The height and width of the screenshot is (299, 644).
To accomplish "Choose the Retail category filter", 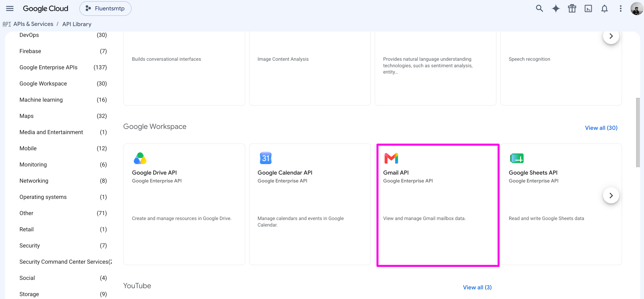I will [x=63, y=229].
